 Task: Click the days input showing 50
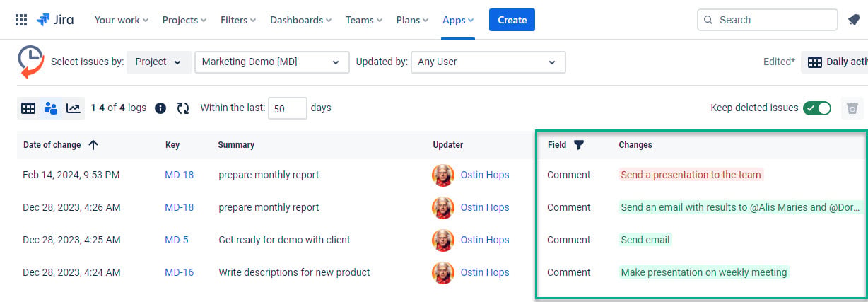[x=288, y=108]
